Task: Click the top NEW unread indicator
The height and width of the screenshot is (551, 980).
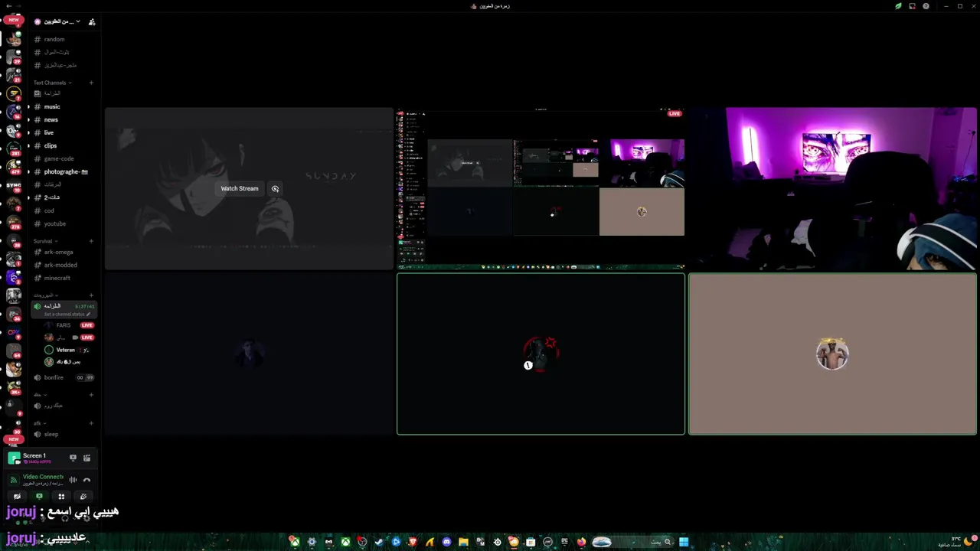Action: click(14, 20)
